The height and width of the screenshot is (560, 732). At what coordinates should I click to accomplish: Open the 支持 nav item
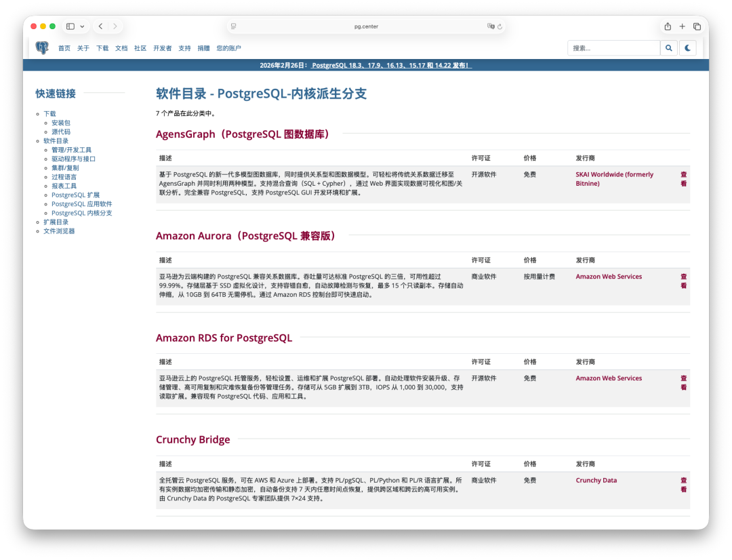point(184,48)
